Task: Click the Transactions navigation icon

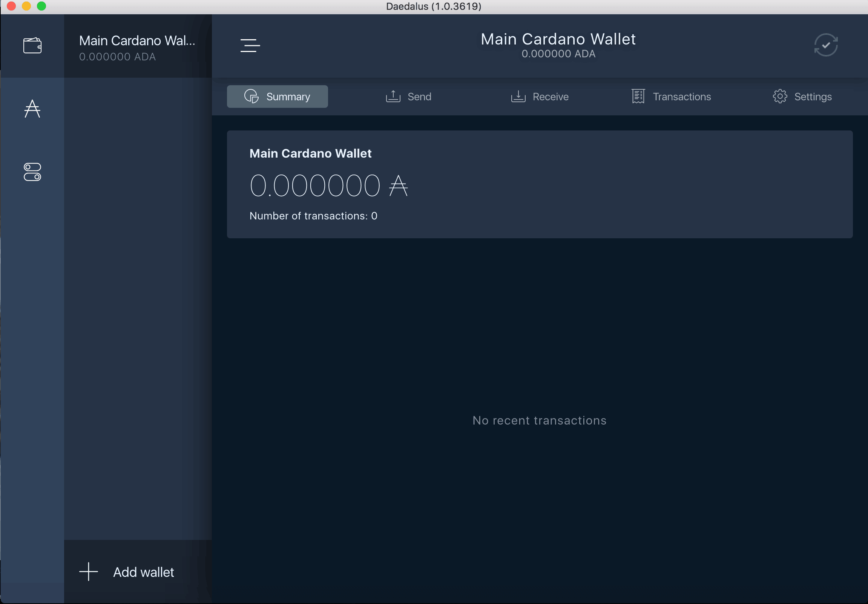Action: coord(637,96)
